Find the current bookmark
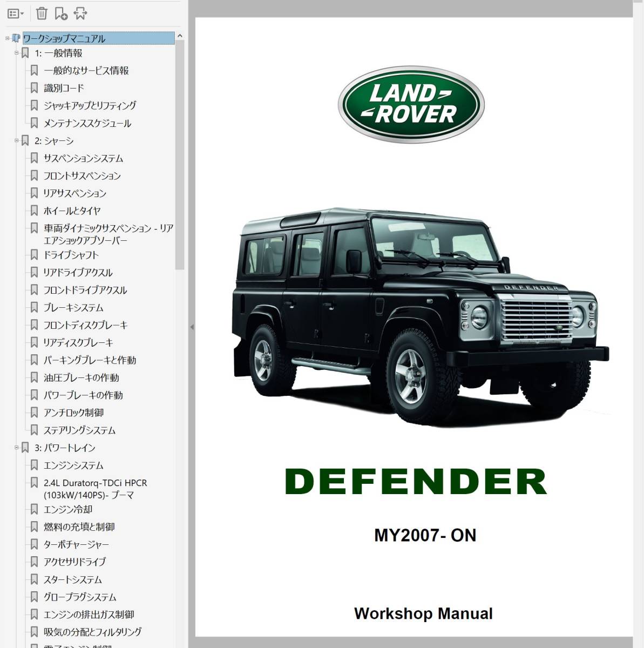 80,13
